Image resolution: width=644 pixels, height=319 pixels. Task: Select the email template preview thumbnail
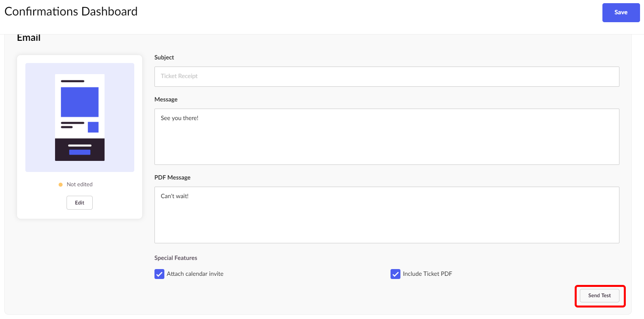80,117
